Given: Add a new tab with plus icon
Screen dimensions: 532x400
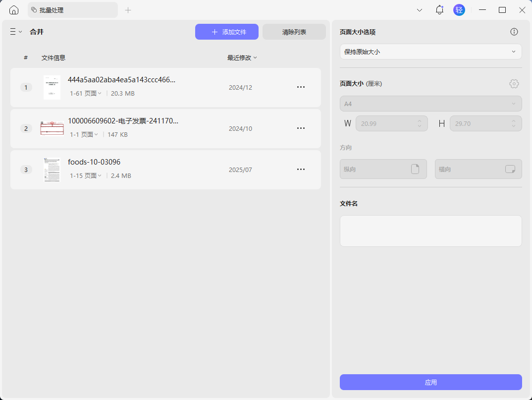Looking at the screenshot, I should (x=128, y=10).
